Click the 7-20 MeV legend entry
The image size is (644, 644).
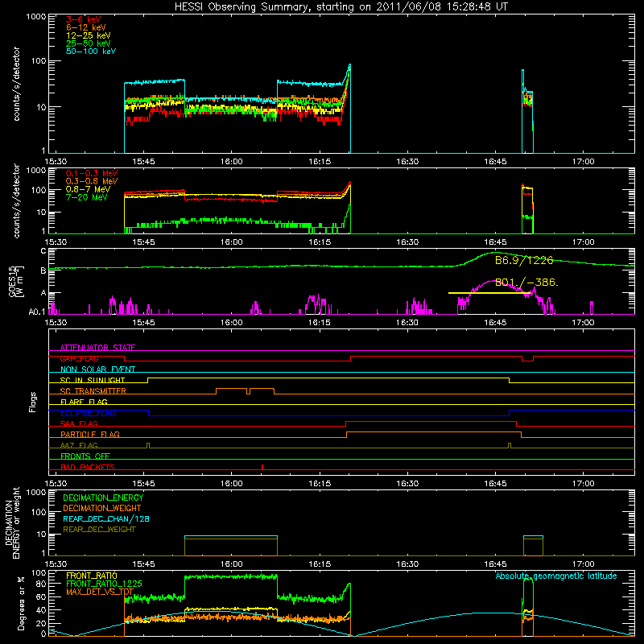coord(87,197)
